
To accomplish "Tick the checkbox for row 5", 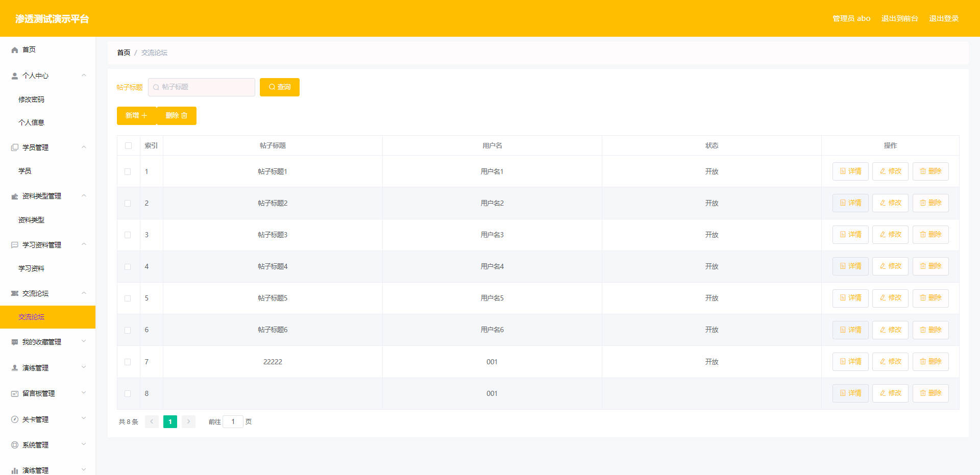I will [128, 298].
